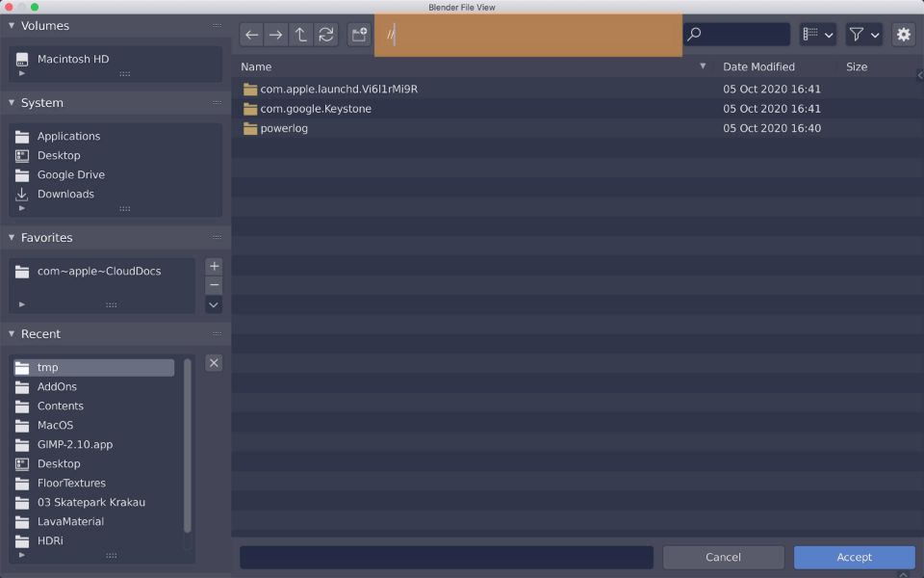The height and width of the screenshot is (578, 924).
Task: Click the Accept button
Action: [854, 557]
